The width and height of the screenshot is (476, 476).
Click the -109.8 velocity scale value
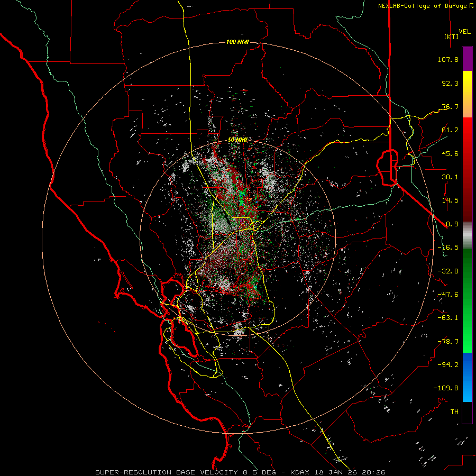click(446, 388)
